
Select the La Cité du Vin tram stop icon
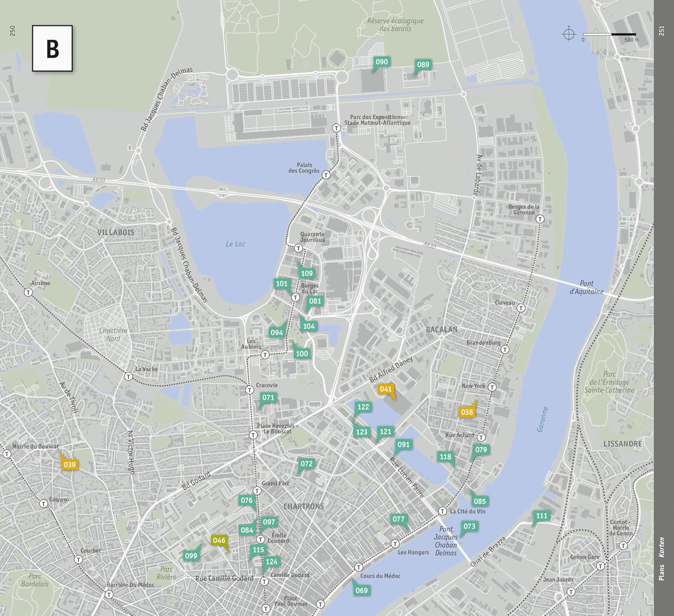443,511
